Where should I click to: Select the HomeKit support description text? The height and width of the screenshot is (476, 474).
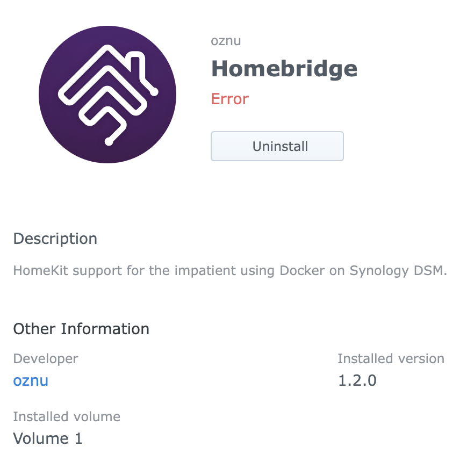[x=229, y=271]
